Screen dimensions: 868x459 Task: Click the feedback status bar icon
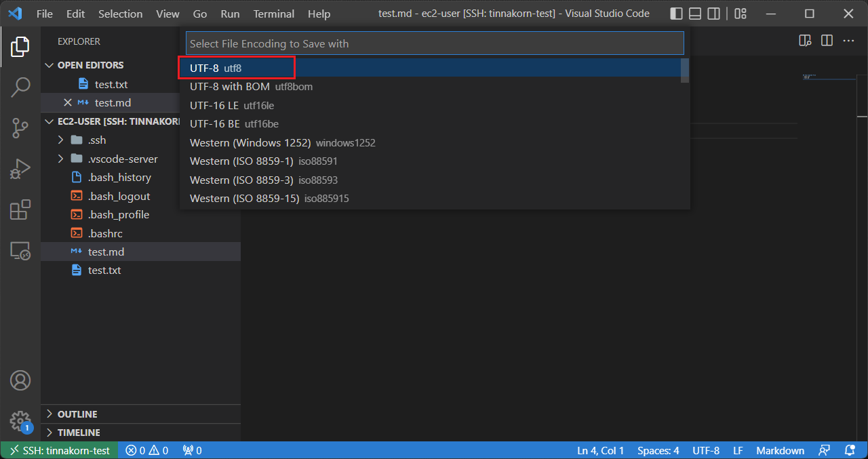pyautogui.click(x=824, y=450)
